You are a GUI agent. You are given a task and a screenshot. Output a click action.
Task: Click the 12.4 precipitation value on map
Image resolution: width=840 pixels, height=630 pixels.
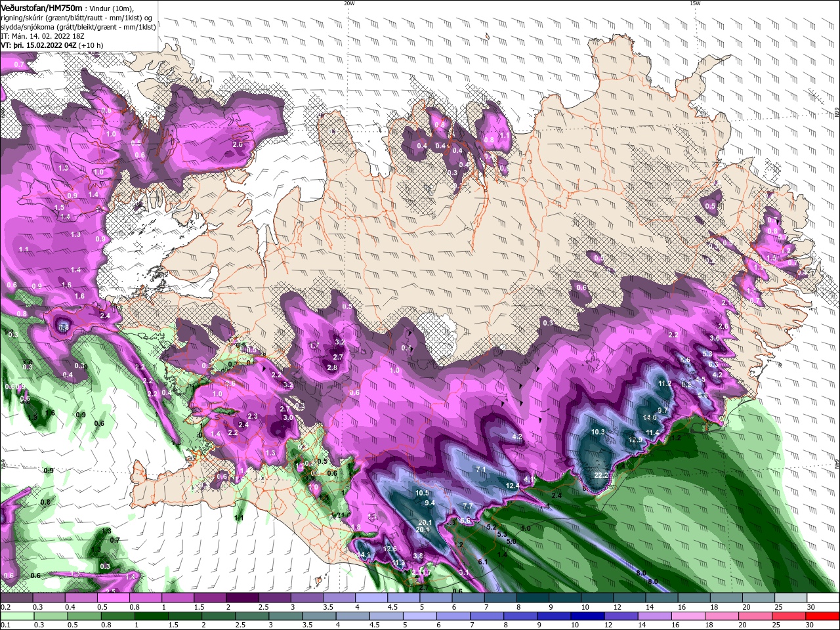(513, 486)
